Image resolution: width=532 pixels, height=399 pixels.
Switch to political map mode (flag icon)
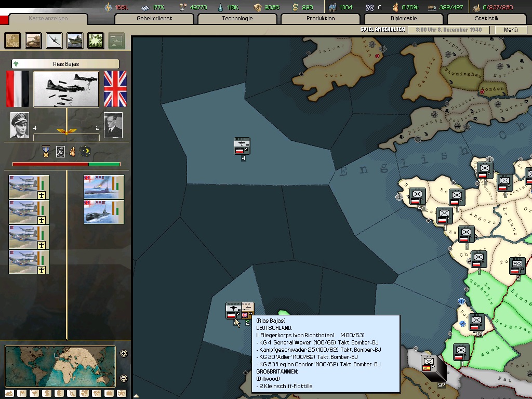pos(21,393)
